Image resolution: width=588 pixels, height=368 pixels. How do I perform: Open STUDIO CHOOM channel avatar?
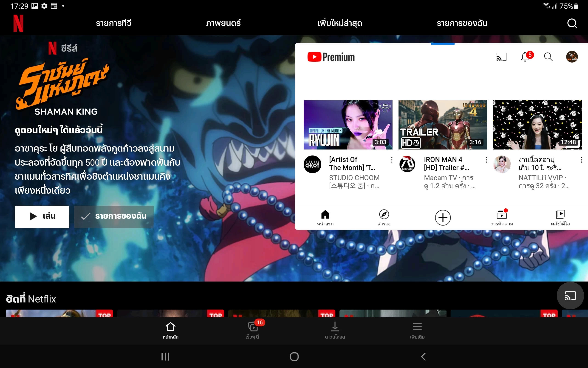click(312, 164)
